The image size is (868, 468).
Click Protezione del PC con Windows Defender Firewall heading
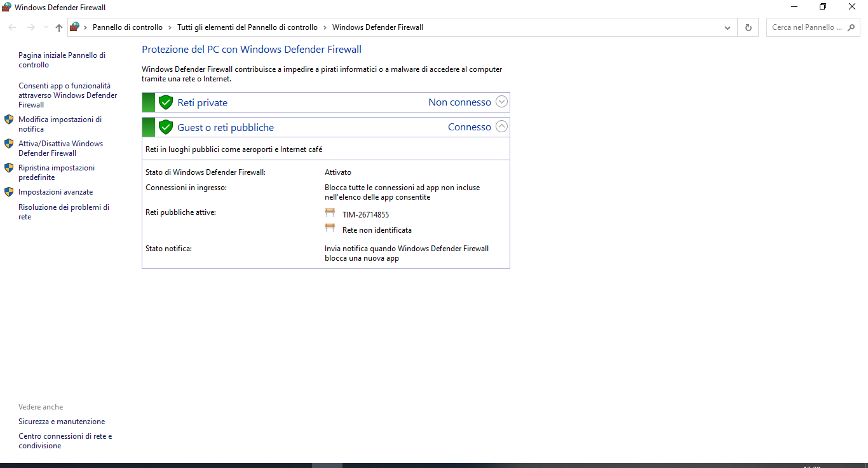(252, 50)
